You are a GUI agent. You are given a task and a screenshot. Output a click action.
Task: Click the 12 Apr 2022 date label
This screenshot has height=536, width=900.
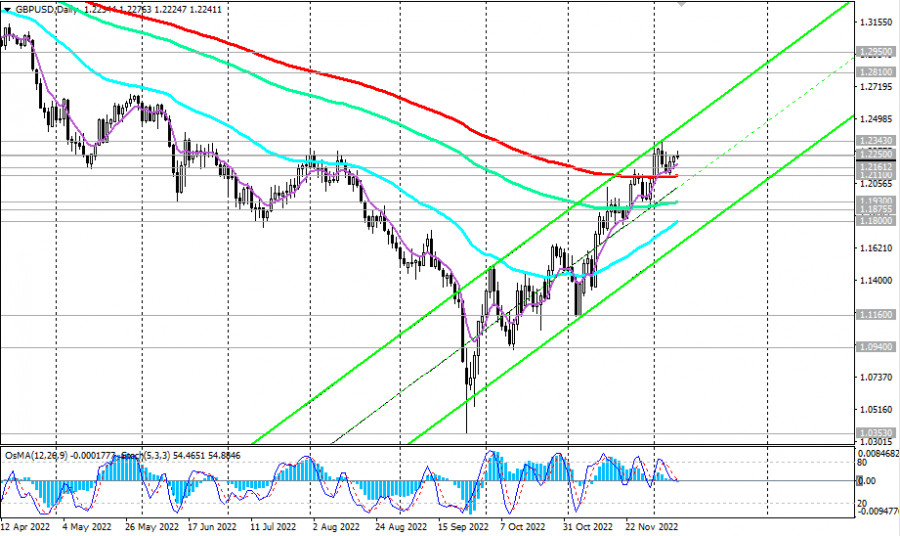pyautogui.click(x=28, y=525)
